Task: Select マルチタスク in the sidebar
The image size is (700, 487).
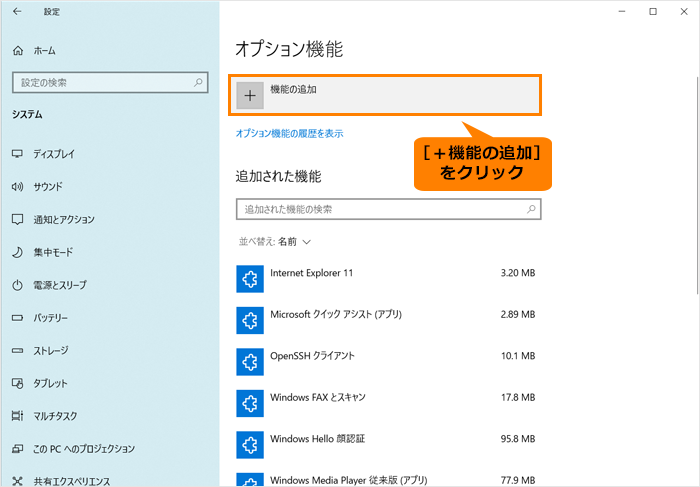Action: (x=55, y=416)
